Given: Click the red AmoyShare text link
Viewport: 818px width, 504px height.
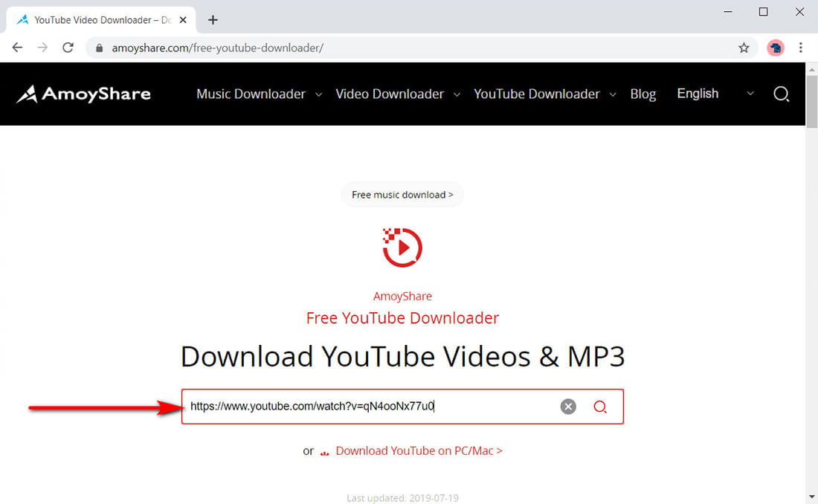Looking at the screenshot, I should (402, 296).
